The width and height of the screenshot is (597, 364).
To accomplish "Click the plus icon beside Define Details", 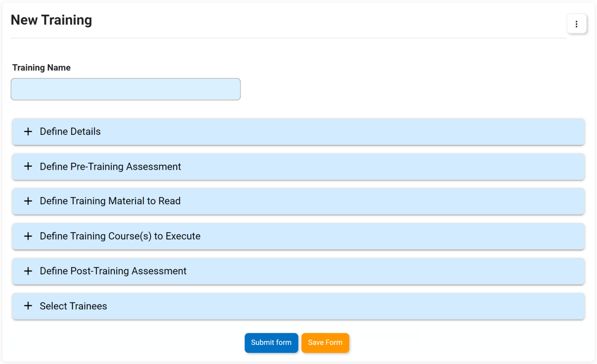I will 28,132.
